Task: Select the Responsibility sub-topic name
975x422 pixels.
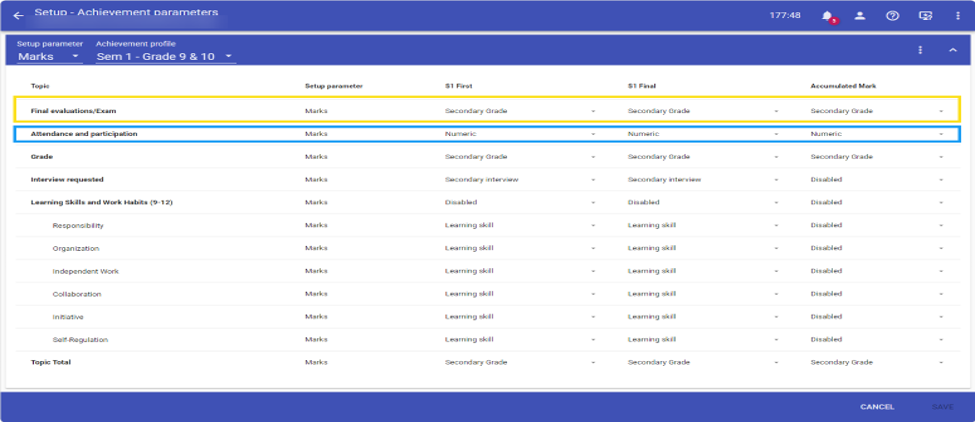Action: tap(78, 226)
